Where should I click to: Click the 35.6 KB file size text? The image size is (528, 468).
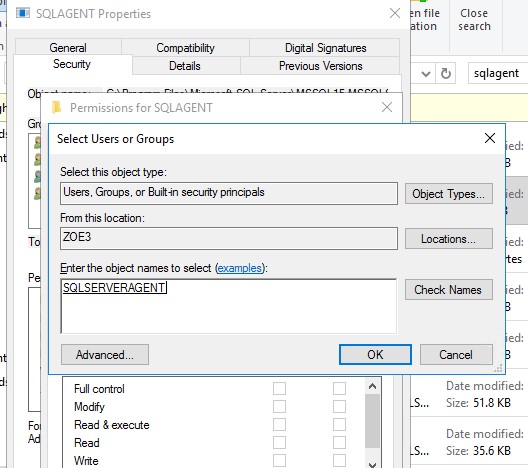[x=492, y=450]
